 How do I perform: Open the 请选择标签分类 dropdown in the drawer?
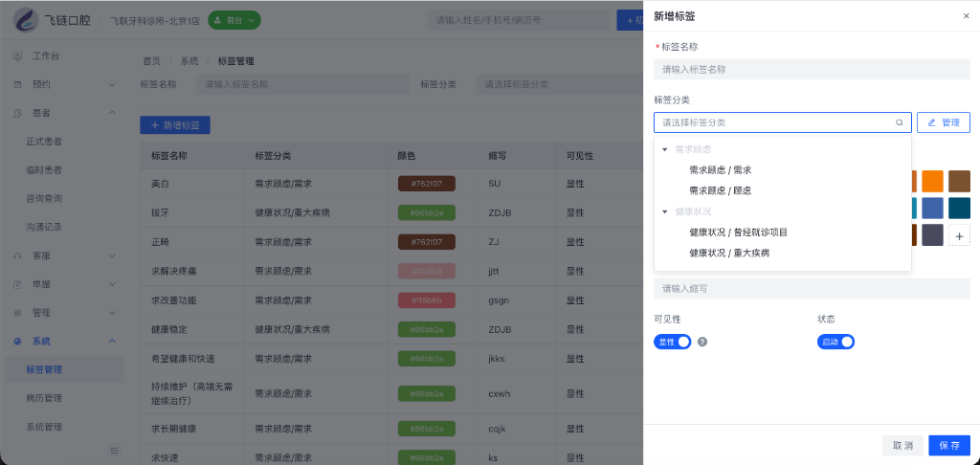tap(783, 122)
